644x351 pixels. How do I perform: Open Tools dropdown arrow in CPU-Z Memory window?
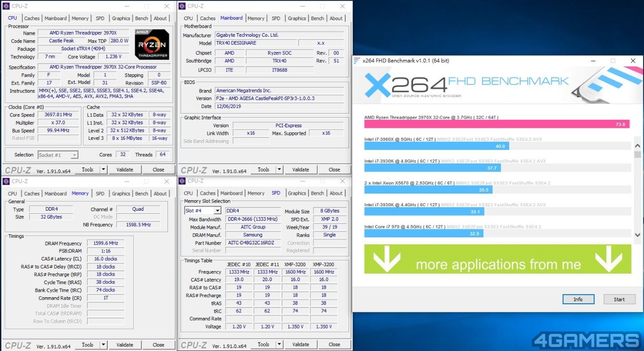(104, 344)
